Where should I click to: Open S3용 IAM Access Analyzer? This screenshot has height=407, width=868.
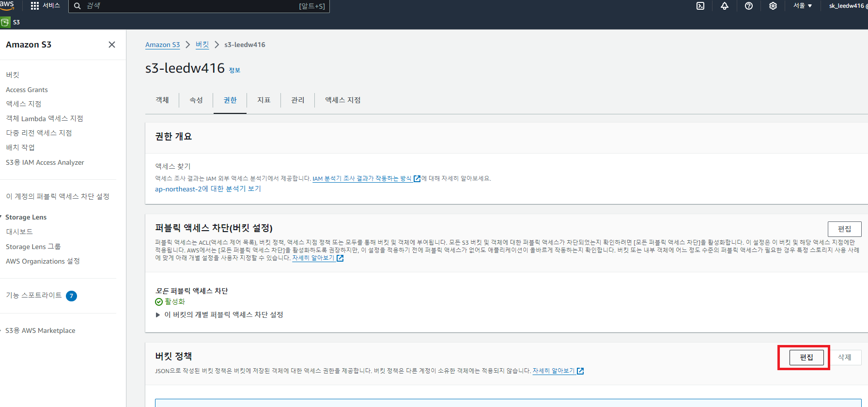[45, 162]
